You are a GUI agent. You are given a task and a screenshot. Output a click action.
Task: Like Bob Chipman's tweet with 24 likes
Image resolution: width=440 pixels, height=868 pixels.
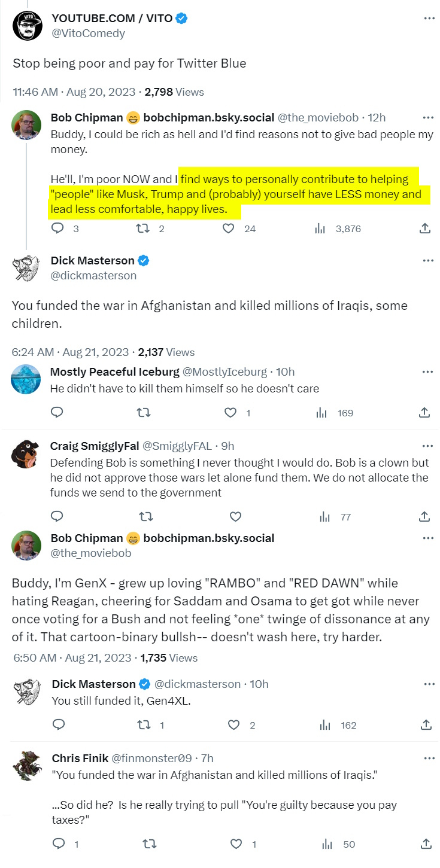227,228
